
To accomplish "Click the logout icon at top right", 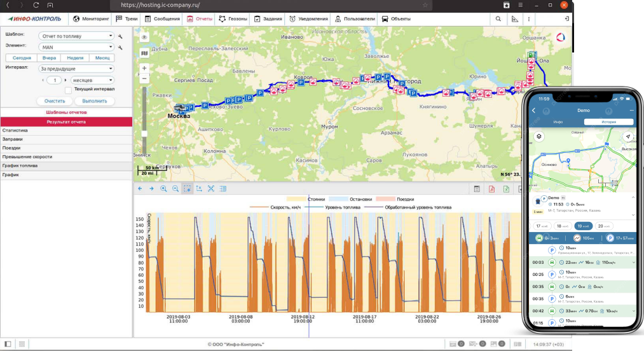I will click(x=566, y=19).
